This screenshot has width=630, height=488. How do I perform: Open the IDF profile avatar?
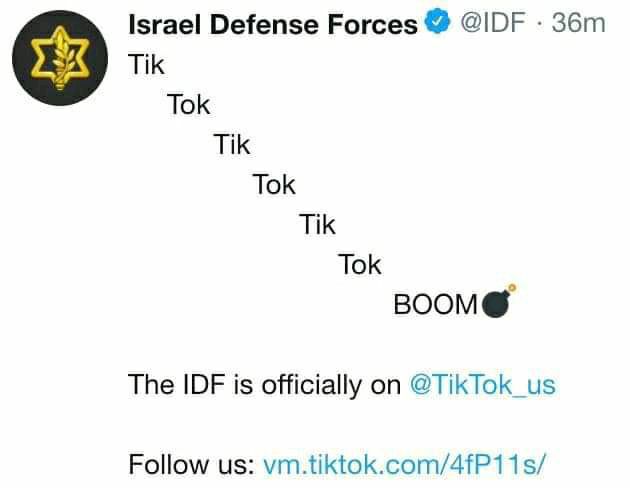tap(60, 58)
